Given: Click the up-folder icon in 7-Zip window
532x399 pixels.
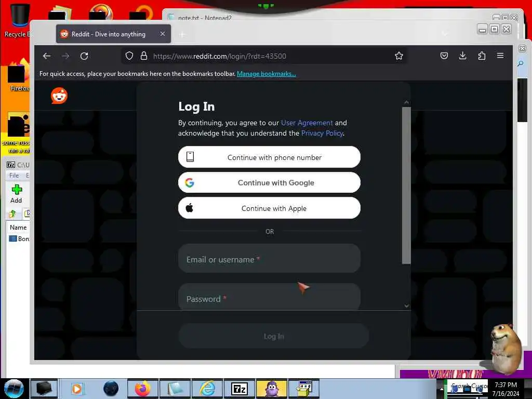Looking at the screenshot, I should [x=12, y=214].
